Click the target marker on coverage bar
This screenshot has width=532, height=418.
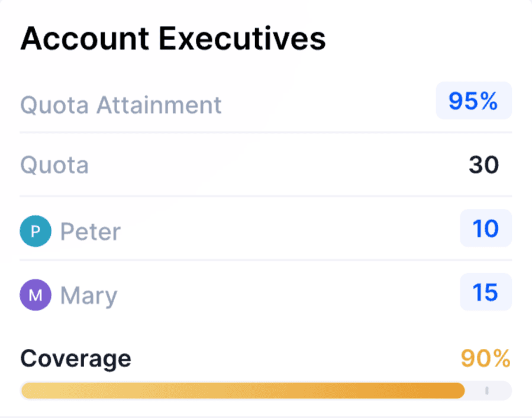(487, 391)
